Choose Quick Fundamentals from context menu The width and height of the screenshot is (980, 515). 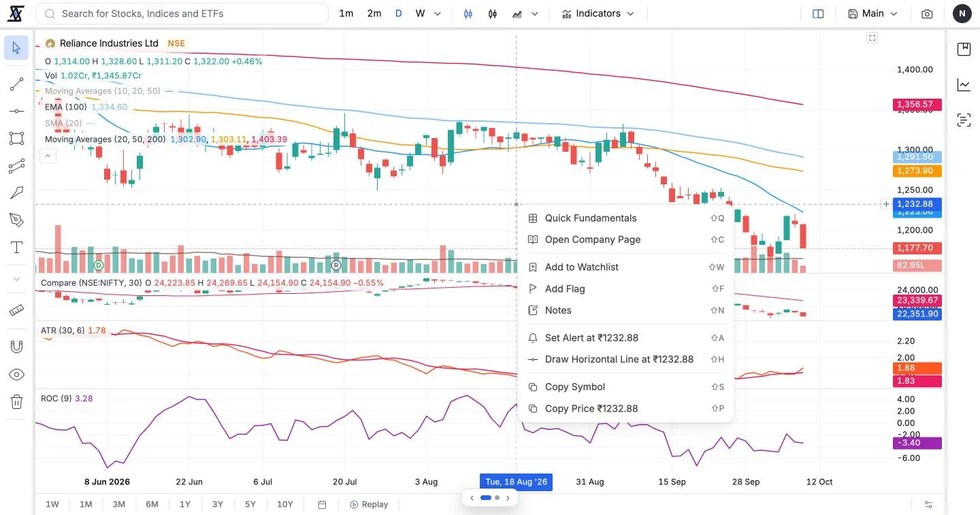click(x=625, y=218)
